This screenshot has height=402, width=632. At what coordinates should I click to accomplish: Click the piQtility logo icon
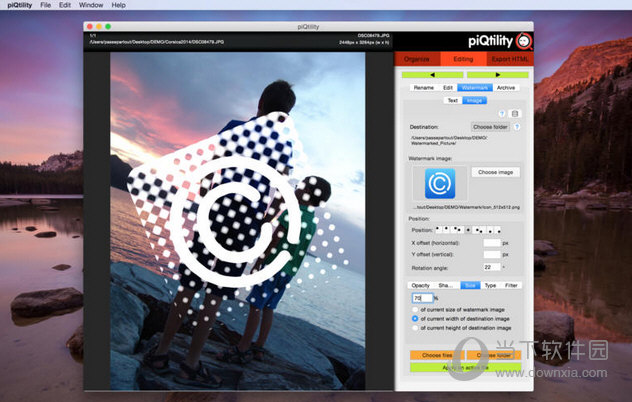[524, 41]
